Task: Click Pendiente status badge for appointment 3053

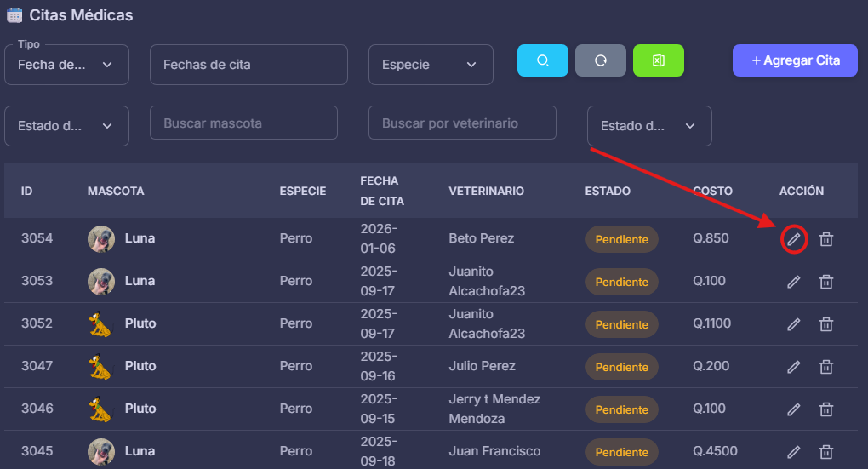Action: tap(621, 282)
